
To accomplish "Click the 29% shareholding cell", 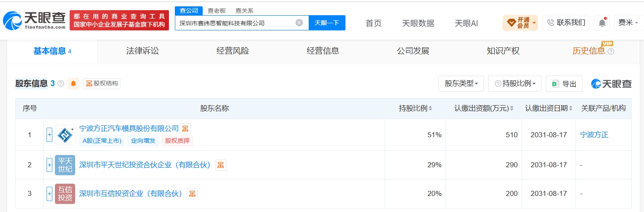I will pos(415,165).
